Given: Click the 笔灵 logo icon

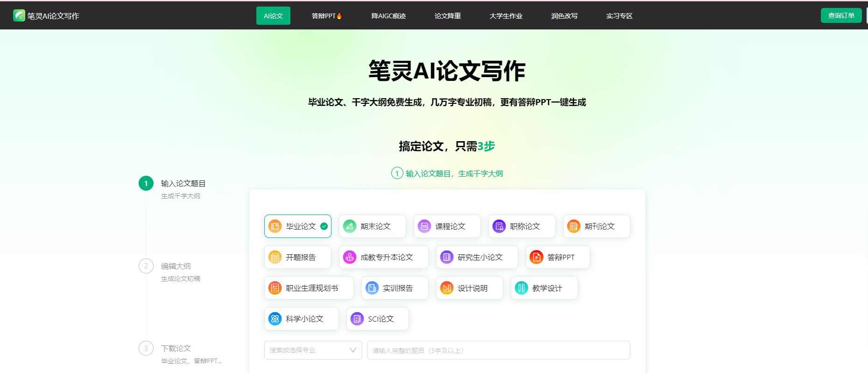Looking at the screenshot, I should [x=19, y=15].
